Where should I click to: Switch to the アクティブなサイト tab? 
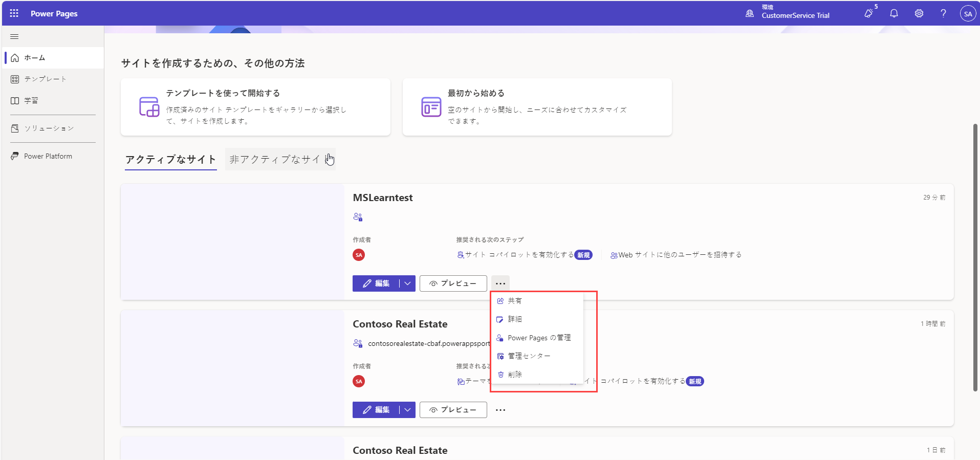tap(171, 160)
